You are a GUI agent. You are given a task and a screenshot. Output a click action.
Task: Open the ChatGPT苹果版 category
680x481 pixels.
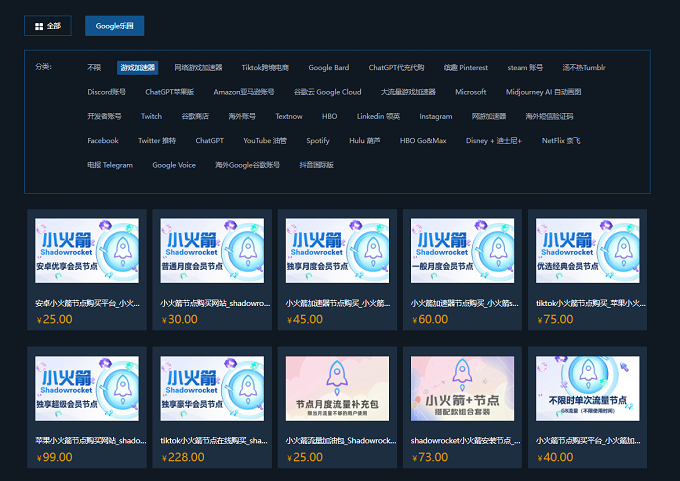click(x=170, y=92)
